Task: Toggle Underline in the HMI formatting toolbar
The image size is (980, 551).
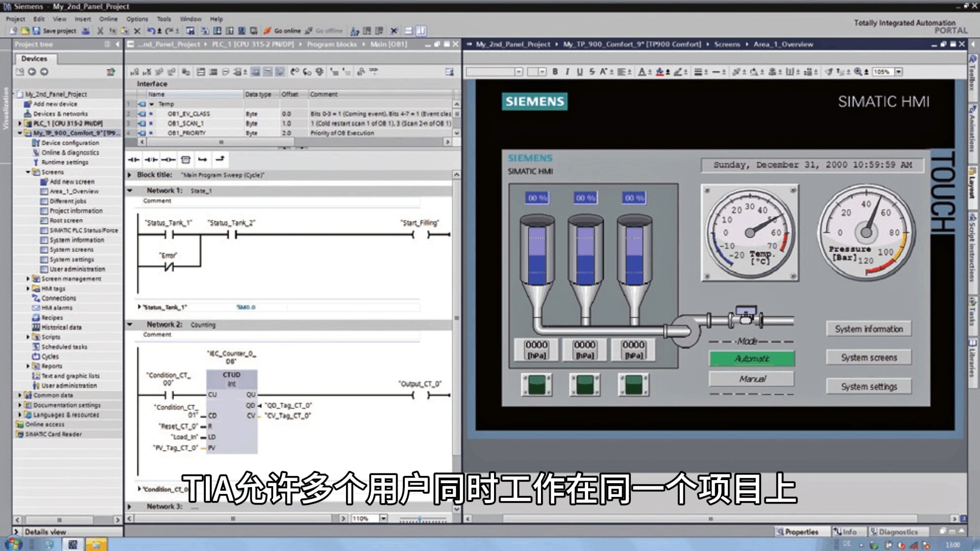Action: pyautogui.click(x=580, y=72)
